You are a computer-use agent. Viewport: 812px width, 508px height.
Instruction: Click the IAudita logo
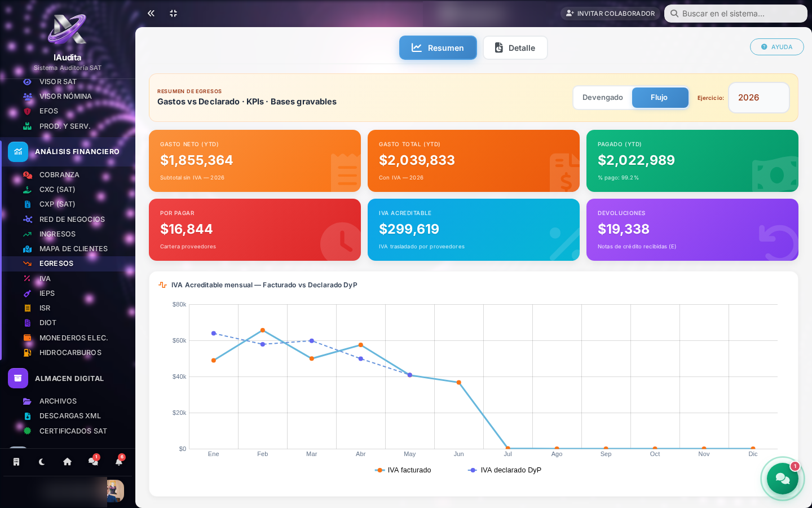click(x=67, y=29)
